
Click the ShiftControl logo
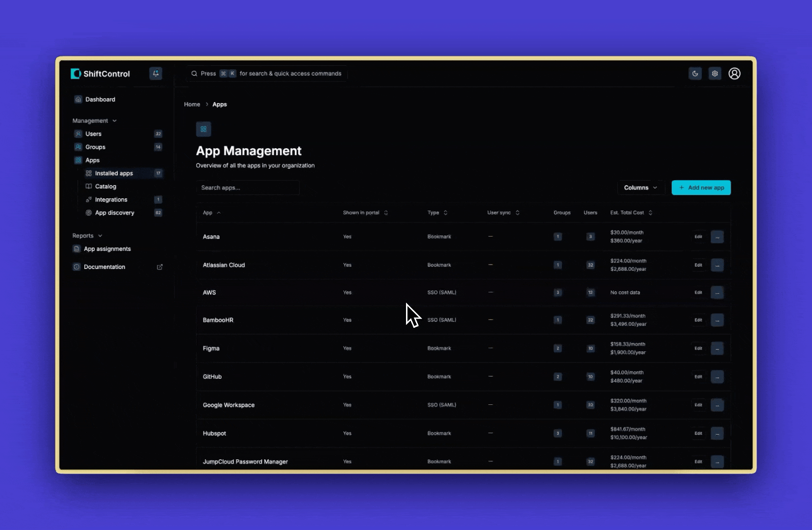101,74
